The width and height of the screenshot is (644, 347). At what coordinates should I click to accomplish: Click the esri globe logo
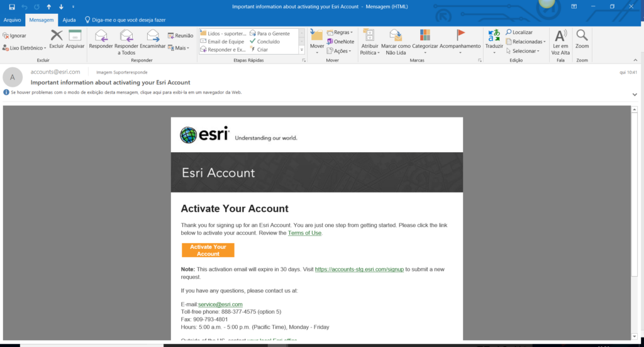click(188, 135)
